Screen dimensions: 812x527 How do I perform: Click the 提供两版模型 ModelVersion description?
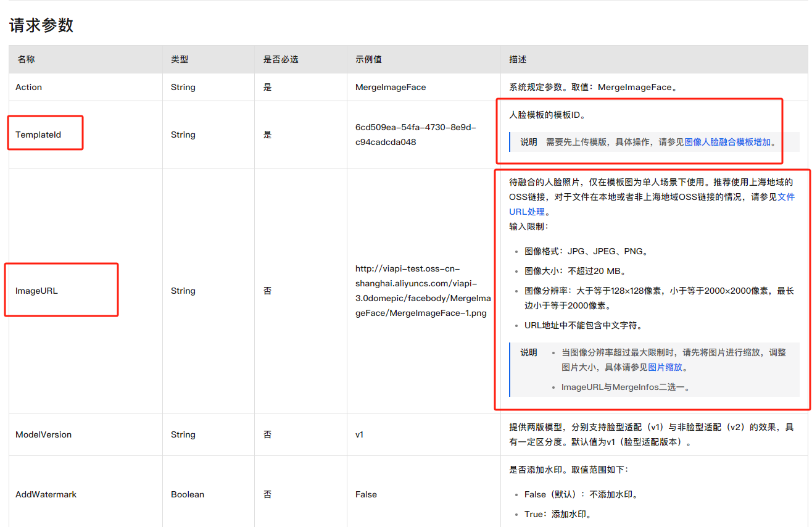652,434
